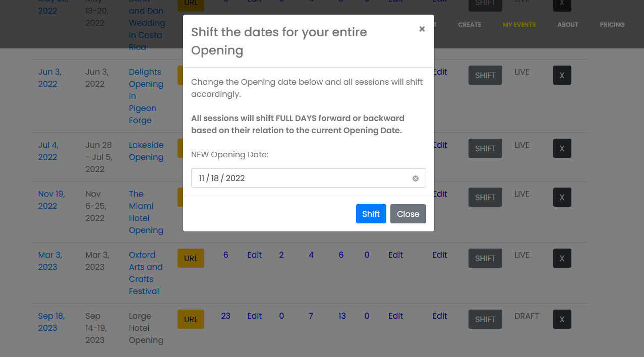
Task: Remove The Miami Hotel Opening using X
Action: [x=562, y=197]
